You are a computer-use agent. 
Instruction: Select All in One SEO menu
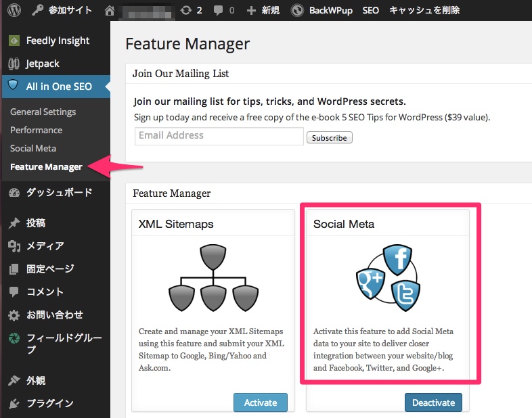click(59, 87)
